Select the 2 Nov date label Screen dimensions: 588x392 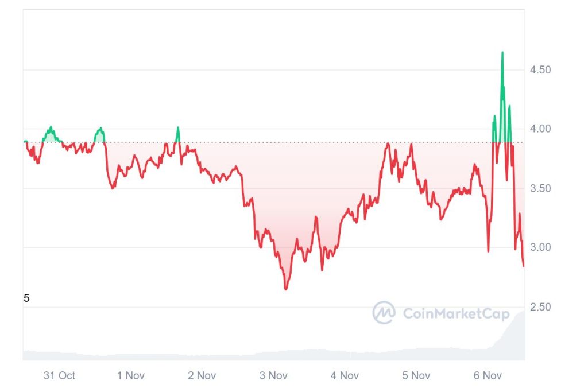(202, 376)
